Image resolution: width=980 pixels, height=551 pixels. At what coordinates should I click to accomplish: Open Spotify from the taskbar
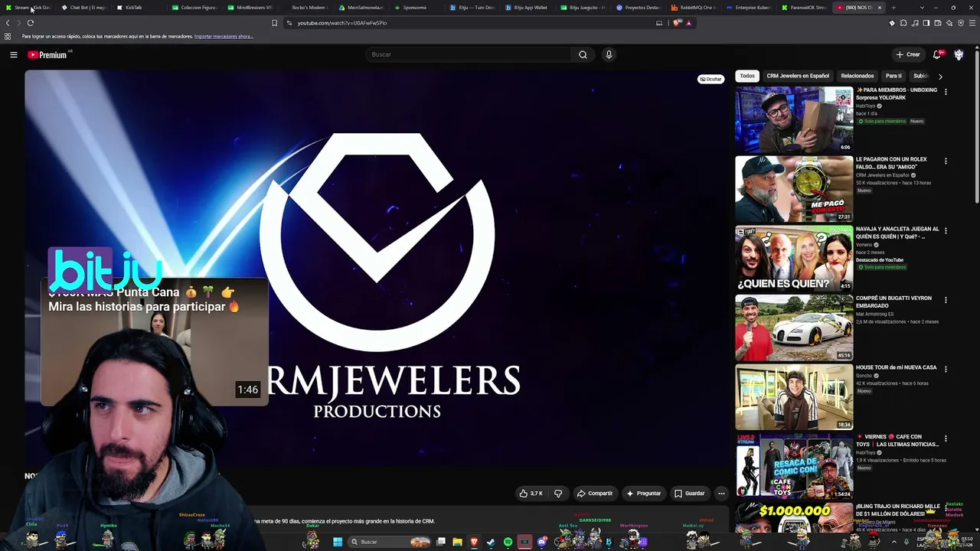pyautogui.click(x=508, y=542)
